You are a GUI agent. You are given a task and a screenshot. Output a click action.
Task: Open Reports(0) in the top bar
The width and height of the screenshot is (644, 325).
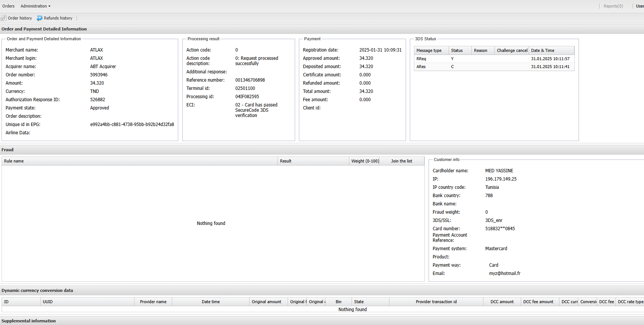[613, 6]
